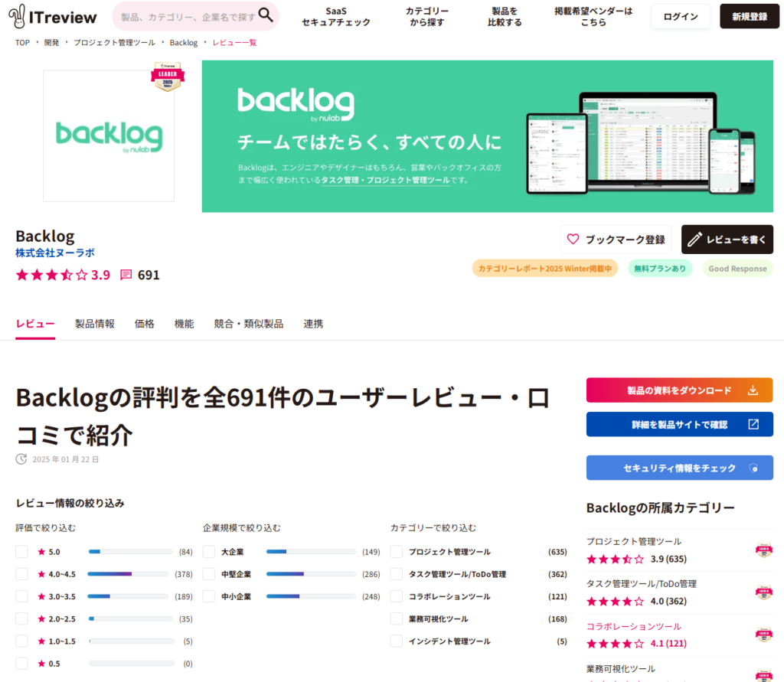The image size is (784, 682).
Task: Click the 新規登録 button
Action: pyautogui.click(x=750, y=17)
